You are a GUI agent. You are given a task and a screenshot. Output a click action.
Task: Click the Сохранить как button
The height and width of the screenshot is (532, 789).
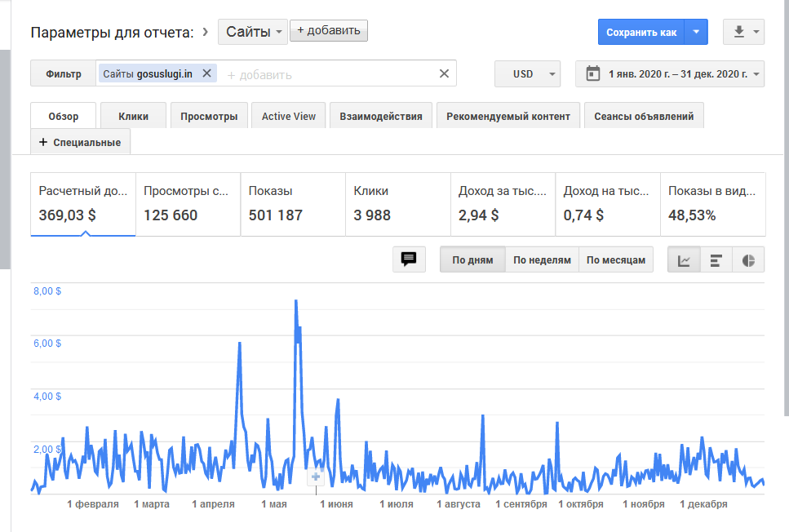pos(641,32)
